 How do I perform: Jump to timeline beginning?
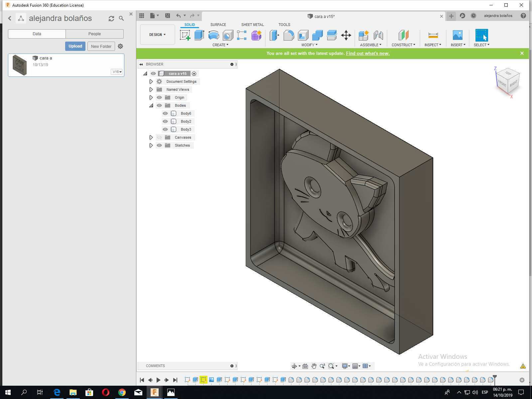tap(142, 380)
